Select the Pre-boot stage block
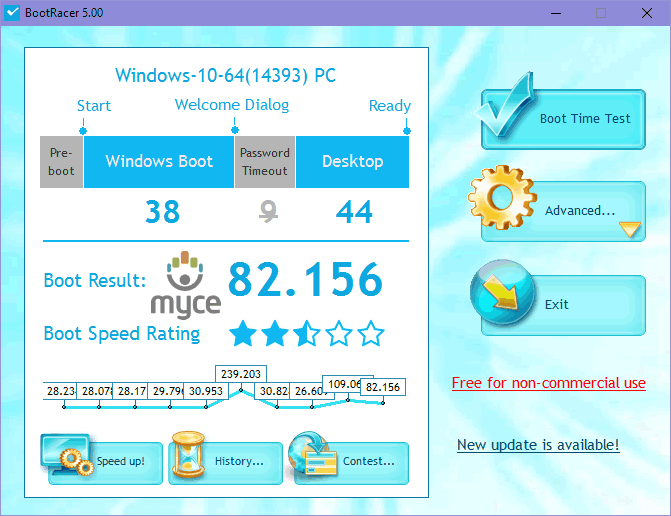 61,162
